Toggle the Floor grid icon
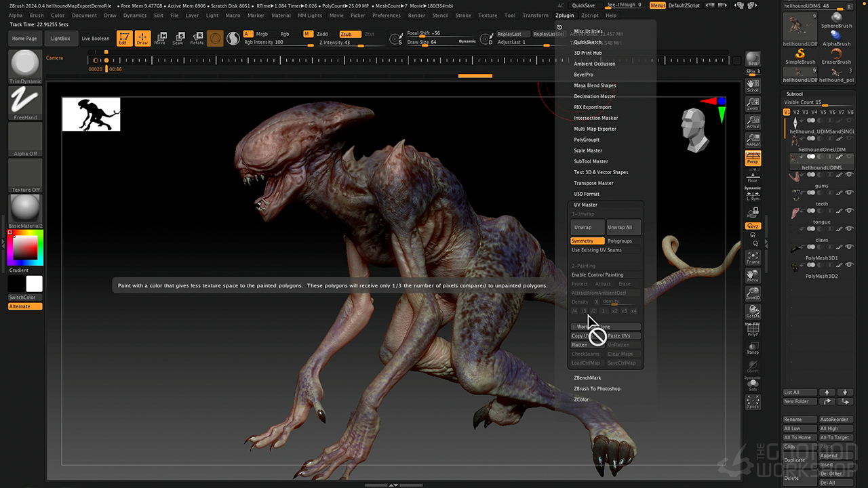The height and width of the screenshot is (488, 868). [x=753, y=176]
